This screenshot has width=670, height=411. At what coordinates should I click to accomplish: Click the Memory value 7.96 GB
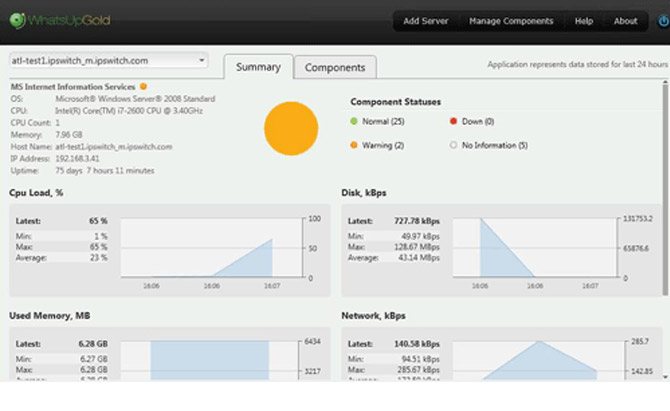point(69,135)
